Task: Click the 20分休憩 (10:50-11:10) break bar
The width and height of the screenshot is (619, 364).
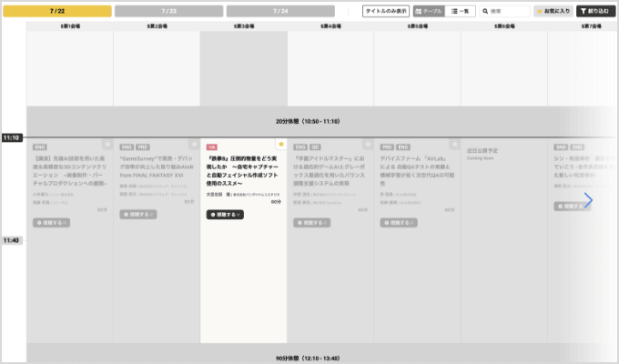Action: 308,121
